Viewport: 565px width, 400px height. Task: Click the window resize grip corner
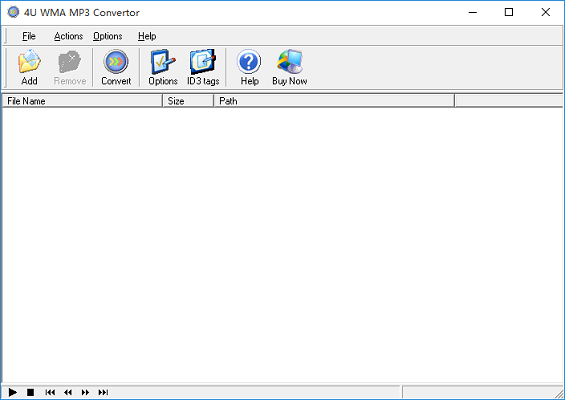pyautogui.click(x=559, y=394)
